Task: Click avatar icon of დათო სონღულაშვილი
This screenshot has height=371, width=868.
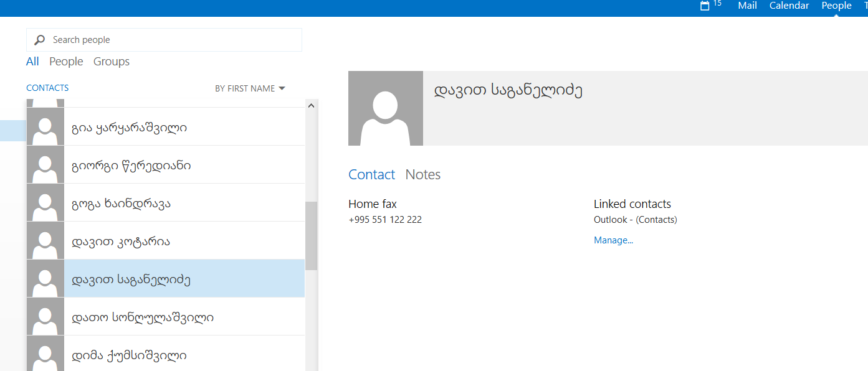Action: pyautogui.click(x=45, y=317)
